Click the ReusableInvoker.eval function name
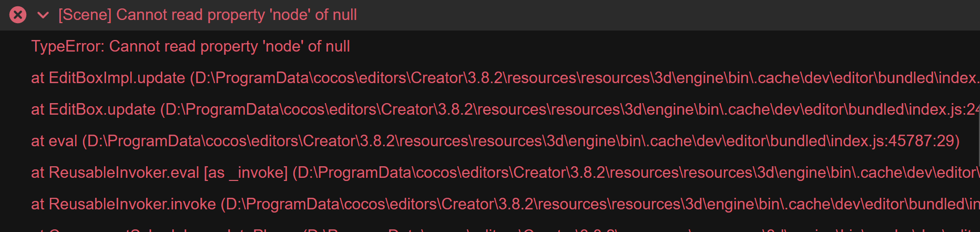980x232 pixels. (124, 173)
